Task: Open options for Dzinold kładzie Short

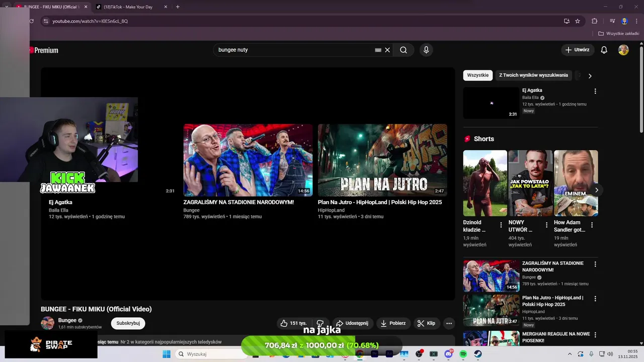Action: point(501,225)
